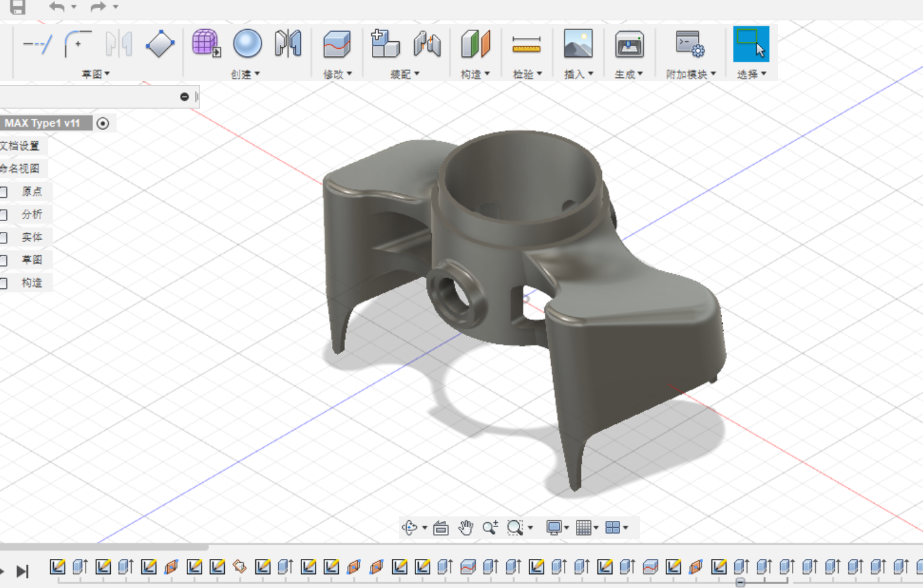Click the Fillet sketch tool icon
The image size is (923, 588).
click(x=78, y=44)
